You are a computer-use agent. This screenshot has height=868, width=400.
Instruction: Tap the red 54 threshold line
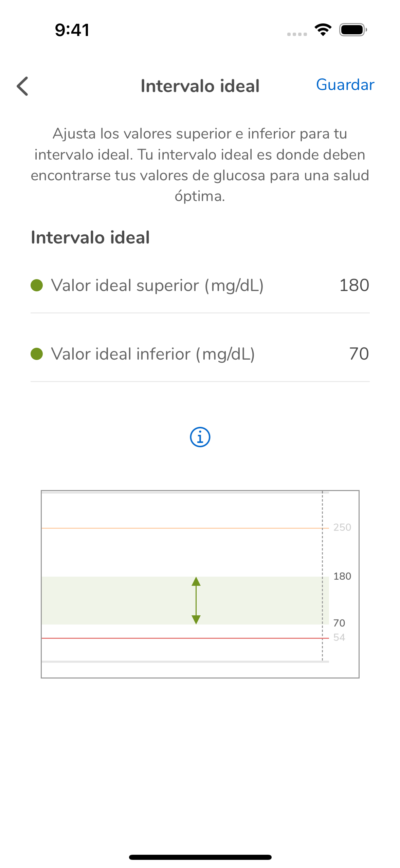(x=170, y=638)
